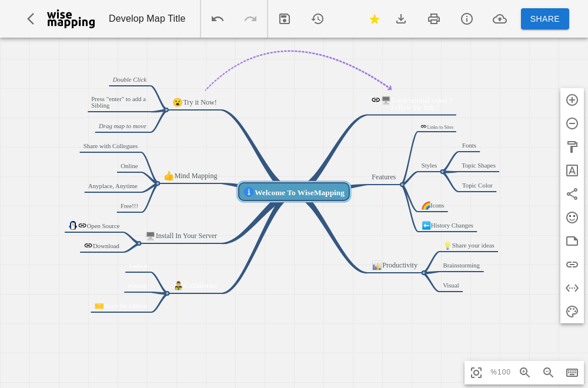Open the map info dialog
The image size is (588, 388).
466,19
